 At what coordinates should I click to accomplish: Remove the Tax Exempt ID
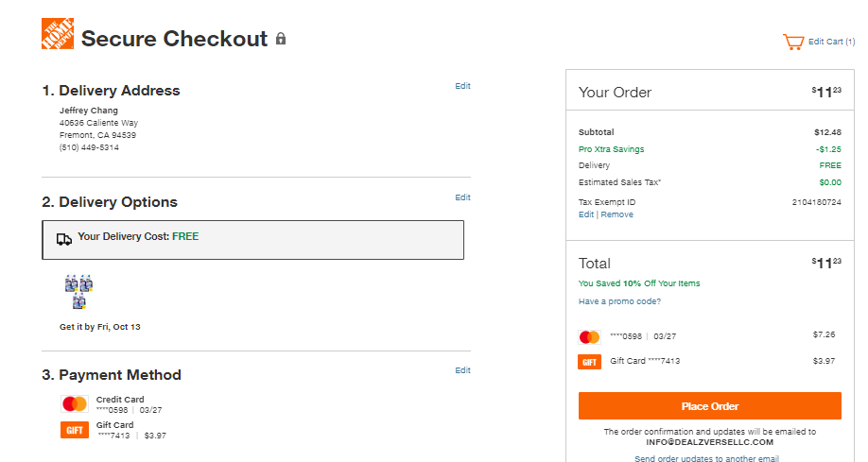pyautogui.click(x=617, y=214)
